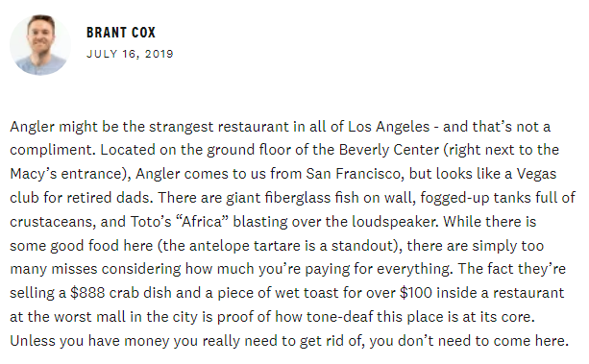The width and height of the screenshot is (589, 364).
Task: Click "San Francisco" in the review text
Action: click(353, 174)
